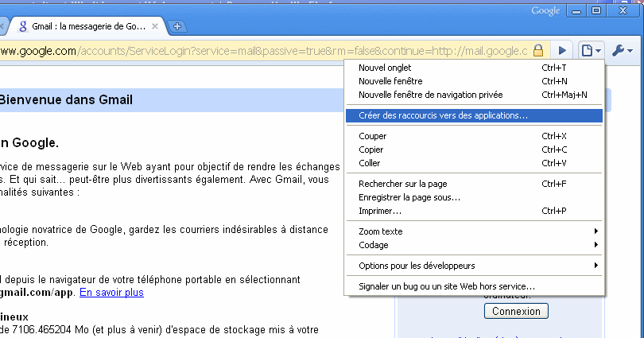Choose Nouvelle fenêtre menu entry

pyautogui.click(x=475, y=81)
